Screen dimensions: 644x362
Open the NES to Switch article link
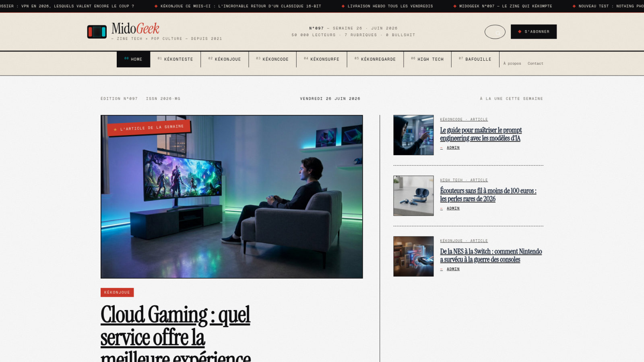point(491,255)
